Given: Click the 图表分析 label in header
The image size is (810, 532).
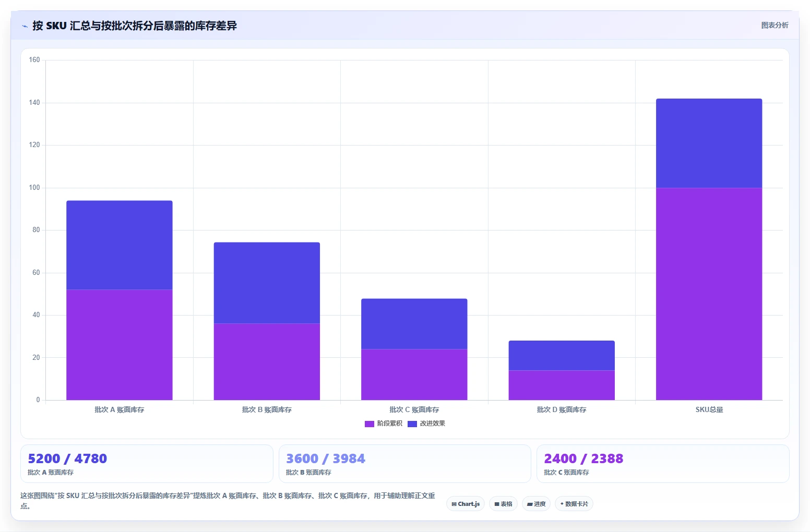Looking at the screenshot, I should pyautogui.click(x=775, y=25).
